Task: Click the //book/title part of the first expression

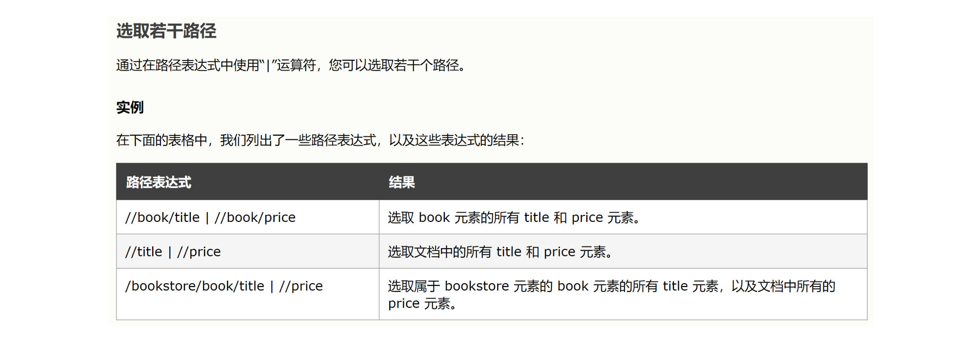Action: pyautogui.click(x=163, y=217)
